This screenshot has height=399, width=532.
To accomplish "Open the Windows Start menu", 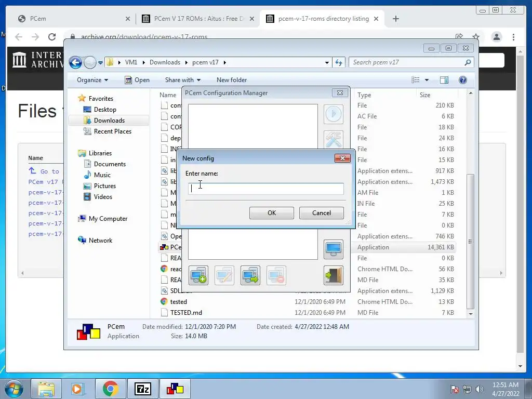I will pos(14,389).
